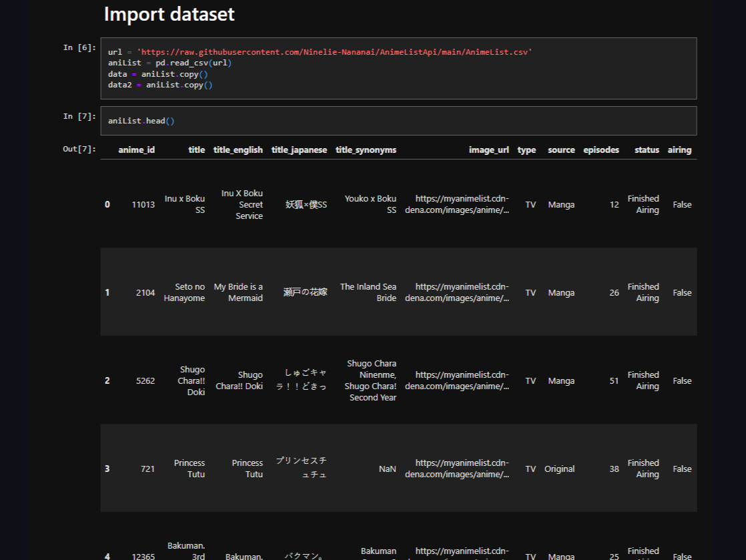
Task: Click row index 3 of the dataframe
Action: pos(107,469)
